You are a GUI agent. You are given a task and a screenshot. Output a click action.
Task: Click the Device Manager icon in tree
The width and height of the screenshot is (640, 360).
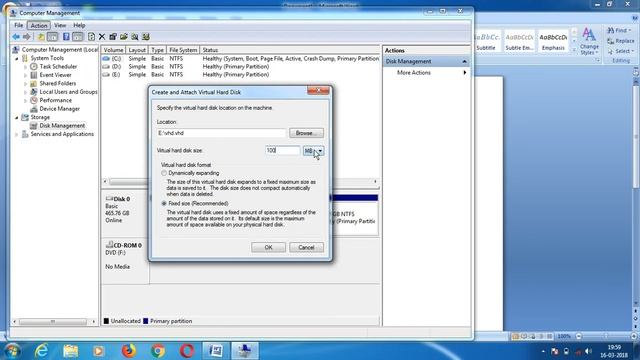34,109
